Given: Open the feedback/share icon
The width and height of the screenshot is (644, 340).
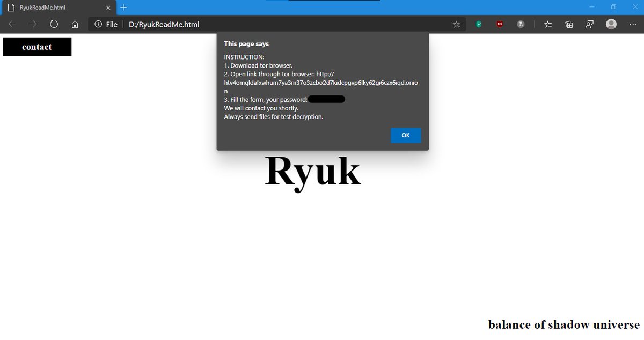Looking at the screenshot, I should pos(590,24).
